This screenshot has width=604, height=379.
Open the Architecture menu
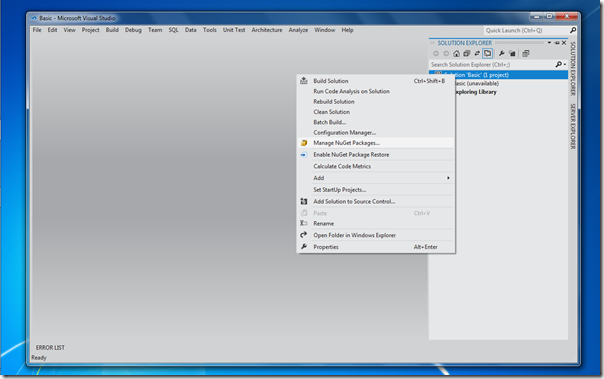pyautogui.click(x=267, y=30)
